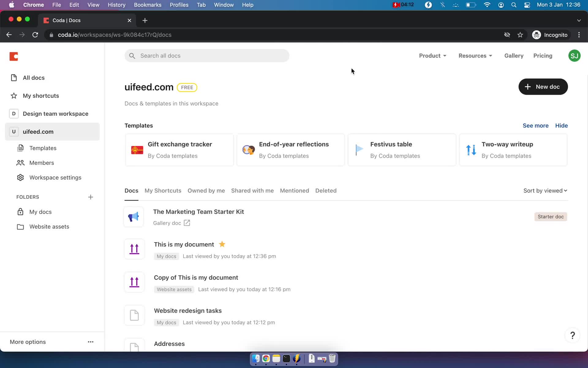
Task: Switch to My Shortcuts tab
Action: (x=163, y=191)
